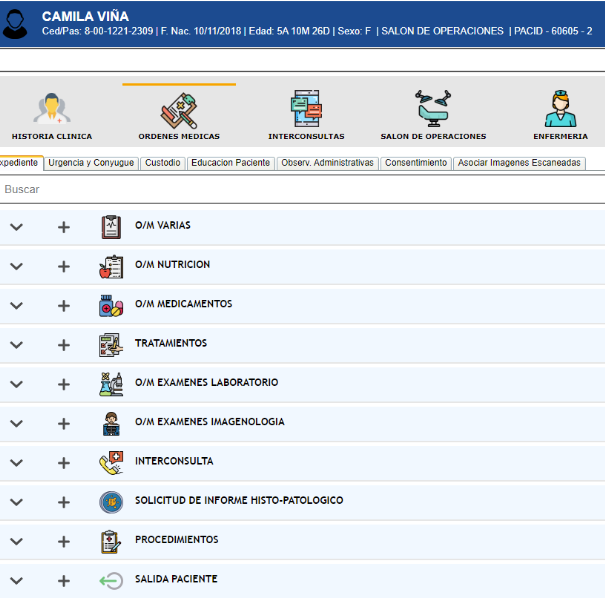Image resolution: width=605 pixels, height=598 pixels.
Task: Open the Asociar Imagenes Escaneadas tab
Action: [x=519, y=163]
